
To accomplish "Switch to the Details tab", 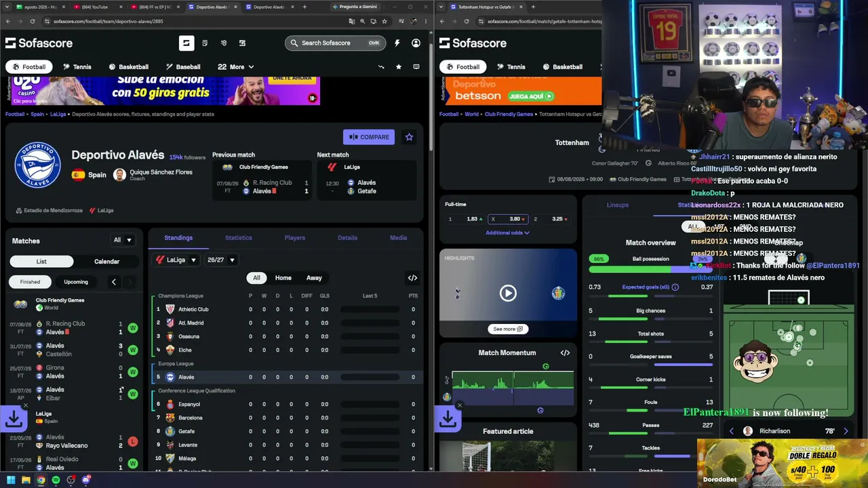I will click(347, 238).
